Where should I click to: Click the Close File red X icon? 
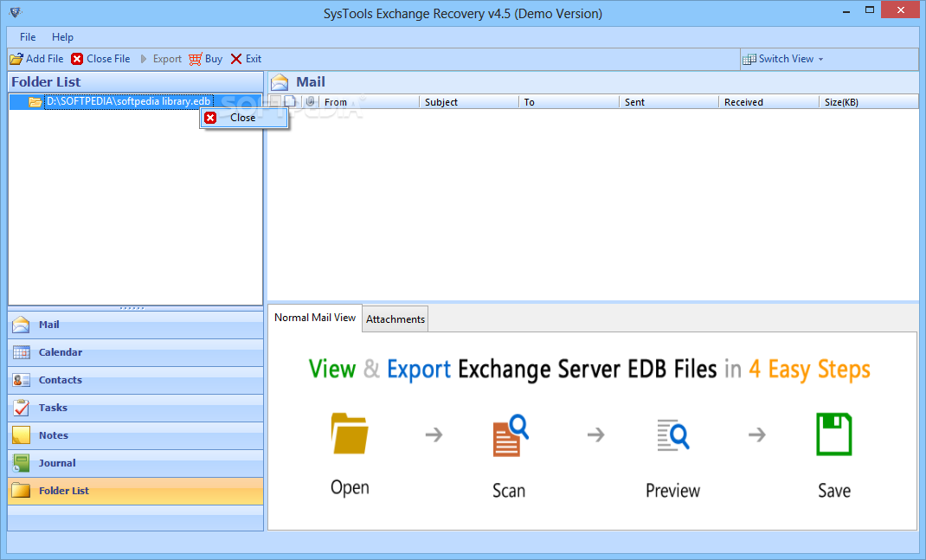pos(77,59)
